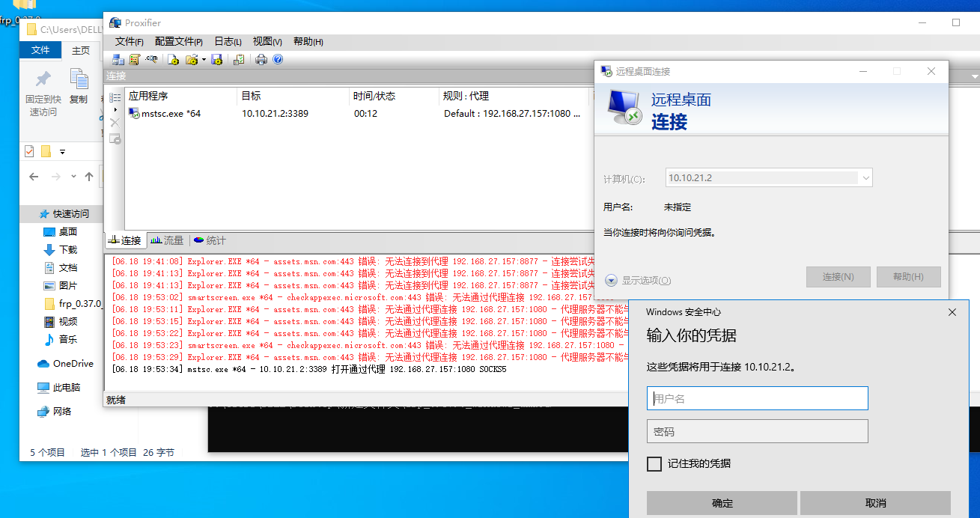
Task: Expand 显示选项 in Remote Desktop window
Action: (638, 281)
